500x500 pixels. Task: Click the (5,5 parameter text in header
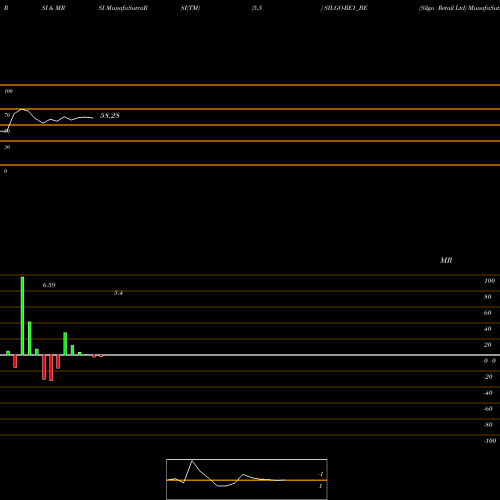coord(257,8)
